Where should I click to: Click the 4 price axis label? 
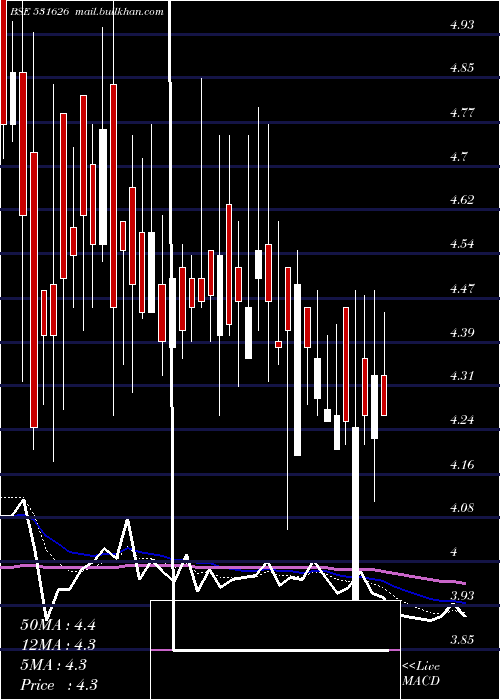(x=454, y=552)
